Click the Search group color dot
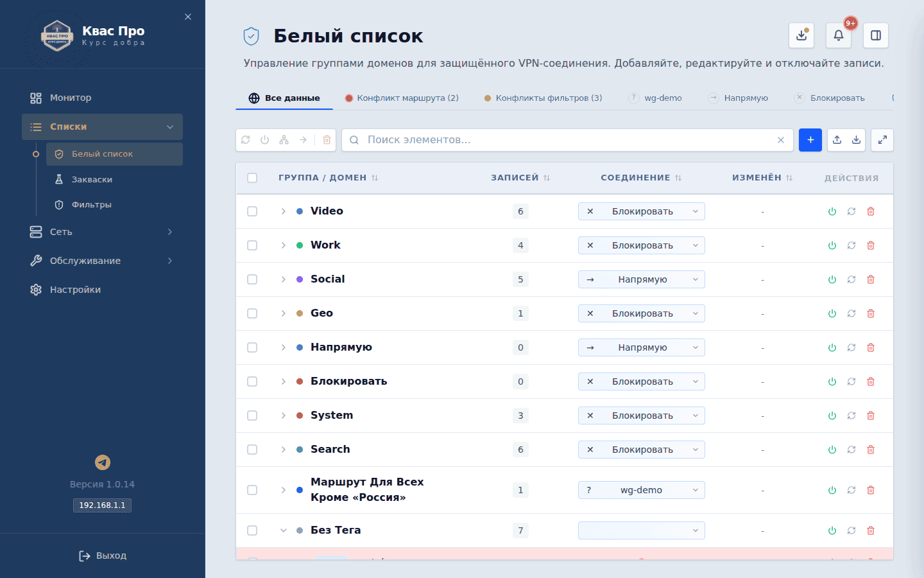This screenshot has width=924, height=578. point(300,450)
